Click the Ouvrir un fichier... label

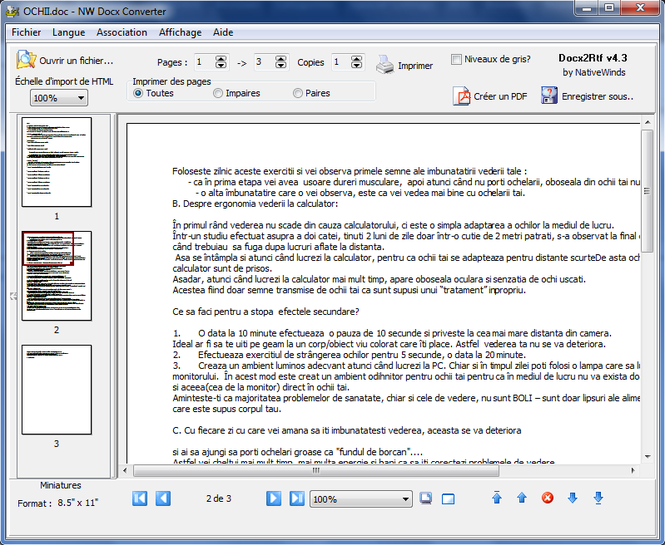pos(76,61)
